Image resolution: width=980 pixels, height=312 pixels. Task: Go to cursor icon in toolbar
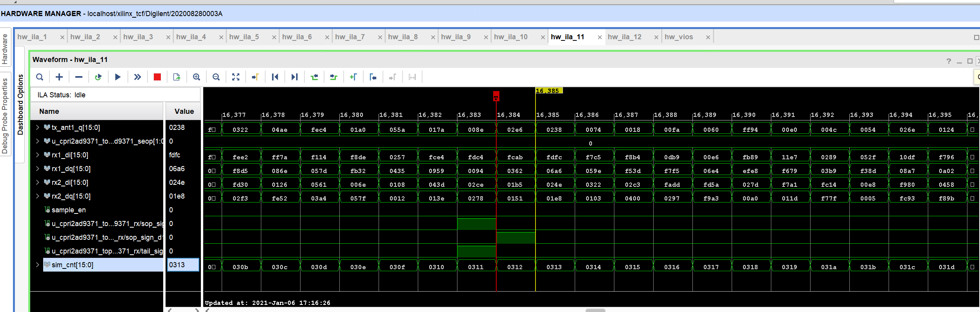(x=255, y=77)
